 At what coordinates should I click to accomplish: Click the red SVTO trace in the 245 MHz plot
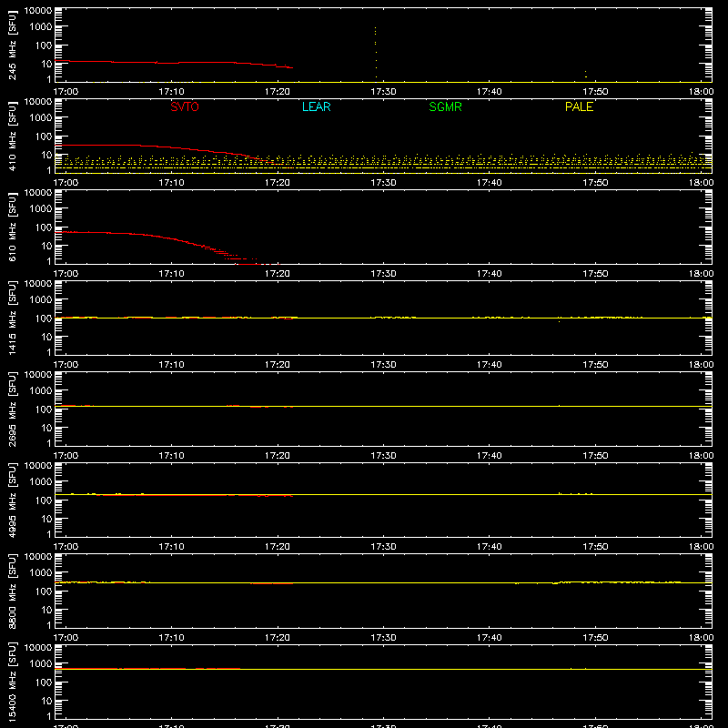pyautogui.click(x=174, y=63)
